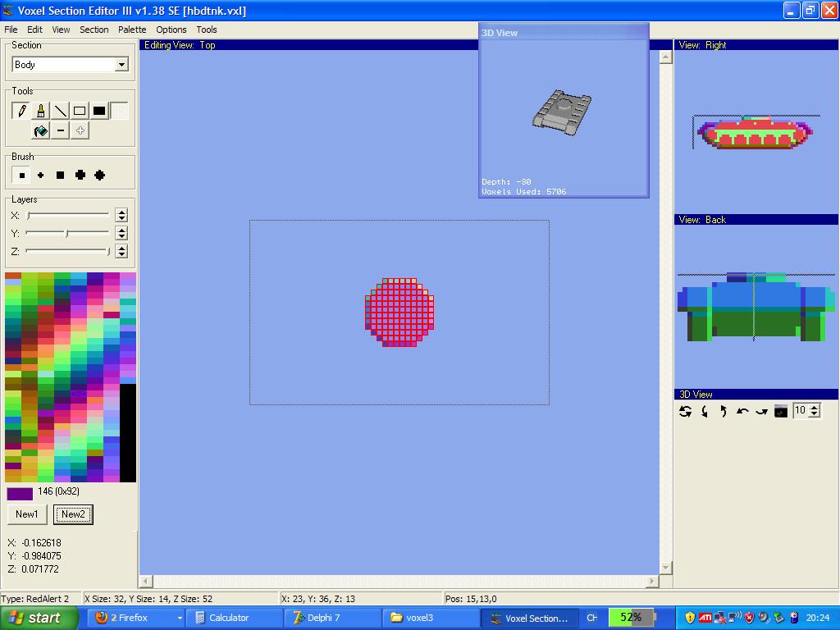The height and width of the screenshot is (630, 840).
Task: Click the New2 button
Action: (x=73, y=514)
